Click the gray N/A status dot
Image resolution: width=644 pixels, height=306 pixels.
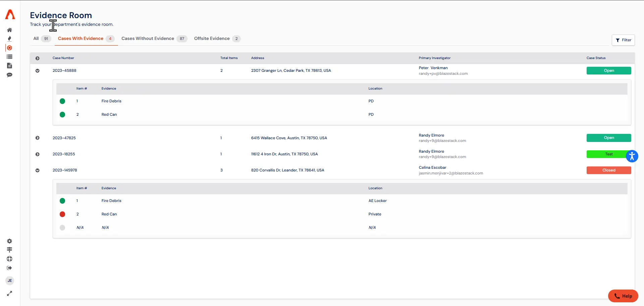[x=62, y=227]
